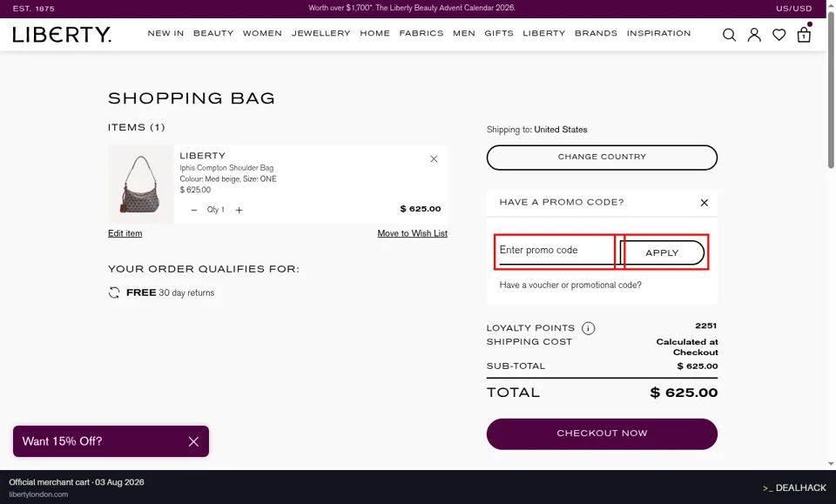The image size is (836, 504).
Task: Collapse the Have a promo code panel
Action: 705,203
